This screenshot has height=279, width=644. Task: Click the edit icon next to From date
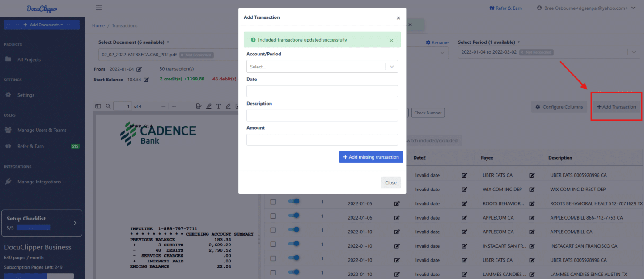pos(139,69)
